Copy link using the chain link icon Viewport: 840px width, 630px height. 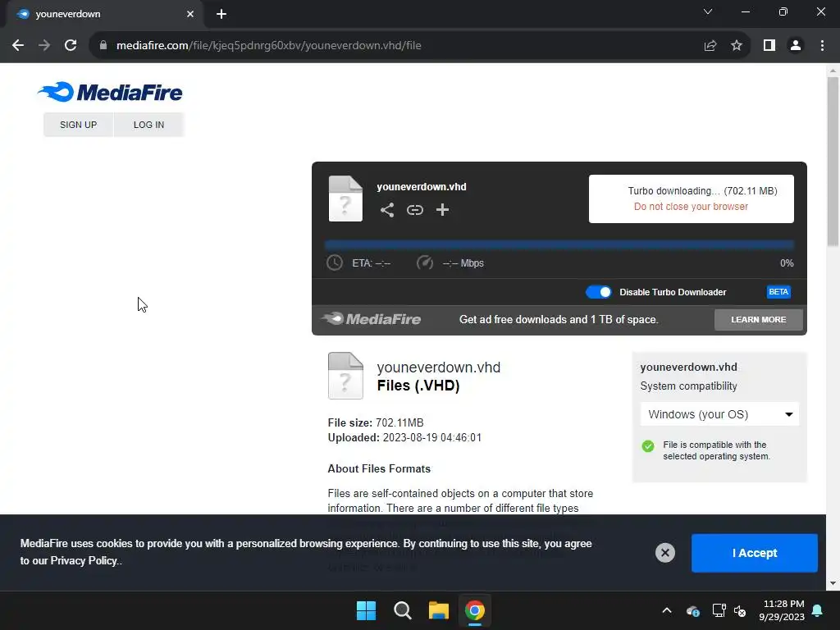[x=414, y=210]
